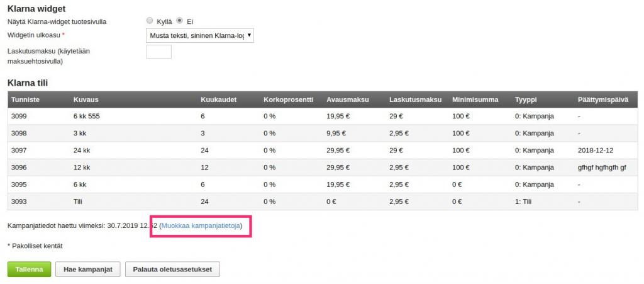Click the Laskutusmaksu column header
Image resolution: width=644 pixels, height=284 pixels.
(415, 99)
